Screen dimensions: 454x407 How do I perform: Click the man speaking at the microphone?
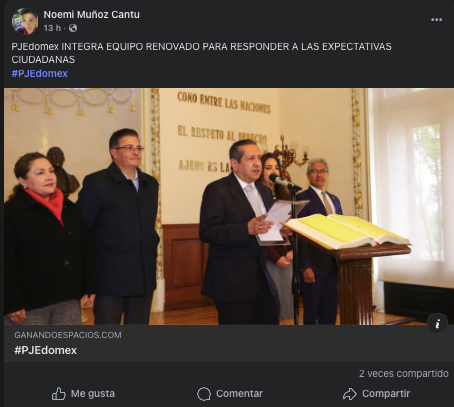tap(239, 232)
